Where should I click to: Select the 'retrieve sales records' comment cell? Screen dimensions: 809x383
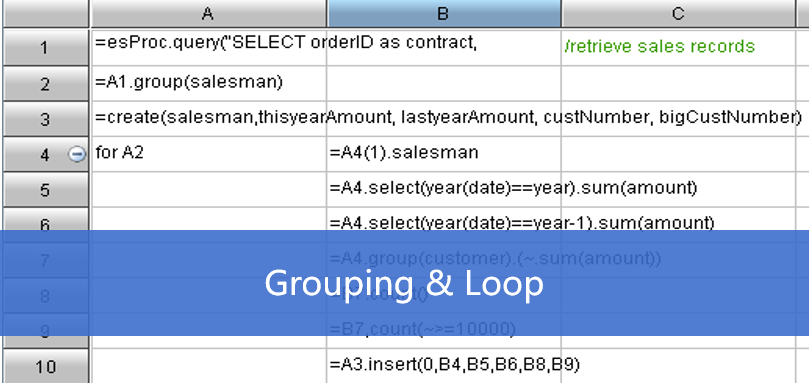(x=678, y=47)
